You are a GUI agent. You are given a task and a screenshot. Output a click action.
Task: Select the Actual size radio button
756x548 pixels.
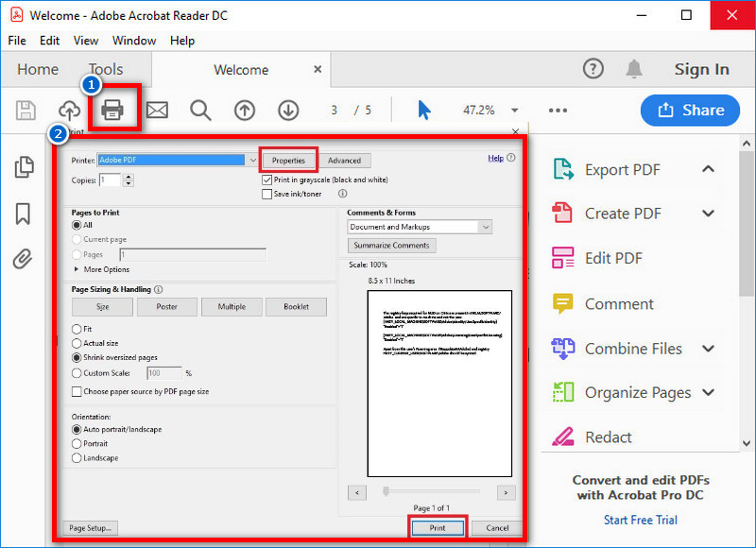point(77,343)
